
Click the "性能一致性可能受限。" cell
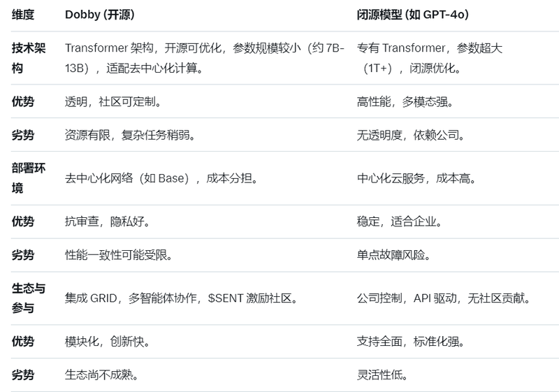coord(119,255)
